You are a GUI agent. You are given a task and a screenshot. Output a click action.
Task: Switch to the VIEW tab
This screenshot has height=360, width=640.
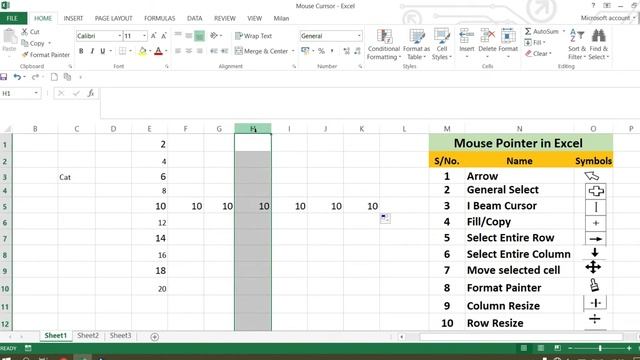(254, 18)
